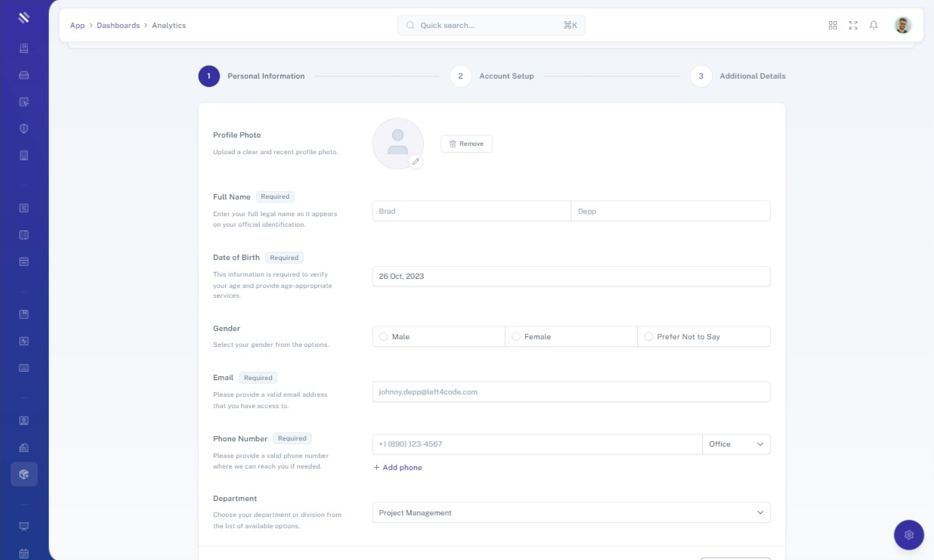Focus the email address input field
Image resolution: width=934 pixels, height=560 pixels.
pyautogui.click(x=571, y=392)
